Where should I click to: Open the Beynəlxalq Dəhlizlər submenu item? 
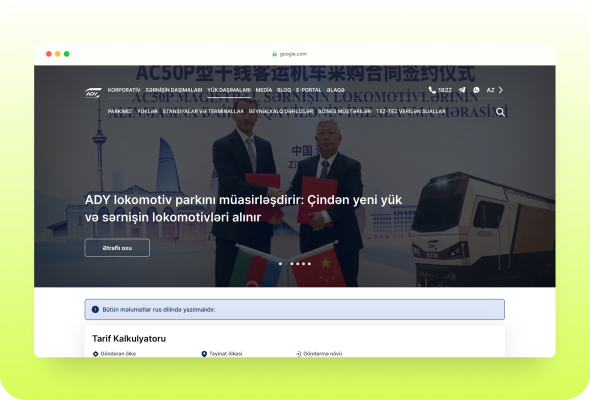coord(281,111)
